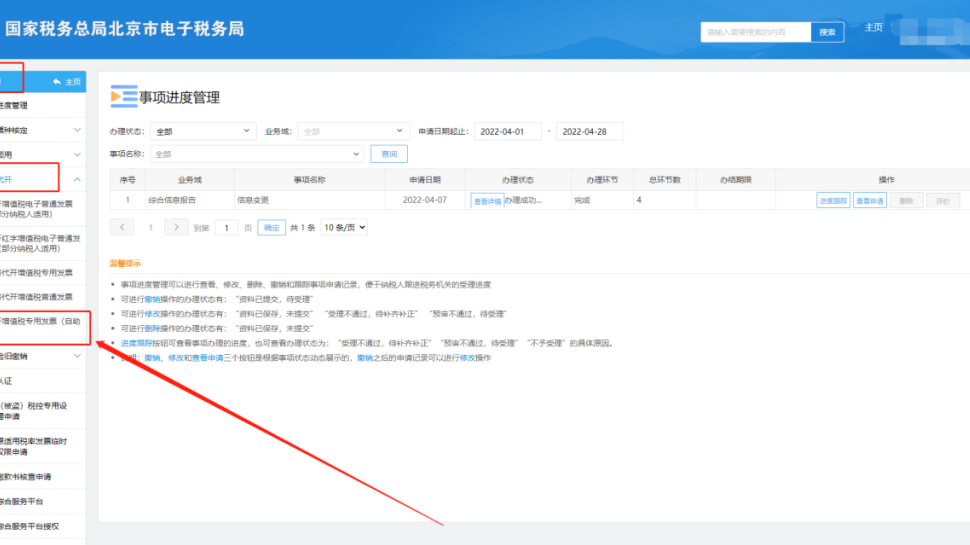Click the greyed 评价 button in table row
970x545 pixels.
[943, 200]
